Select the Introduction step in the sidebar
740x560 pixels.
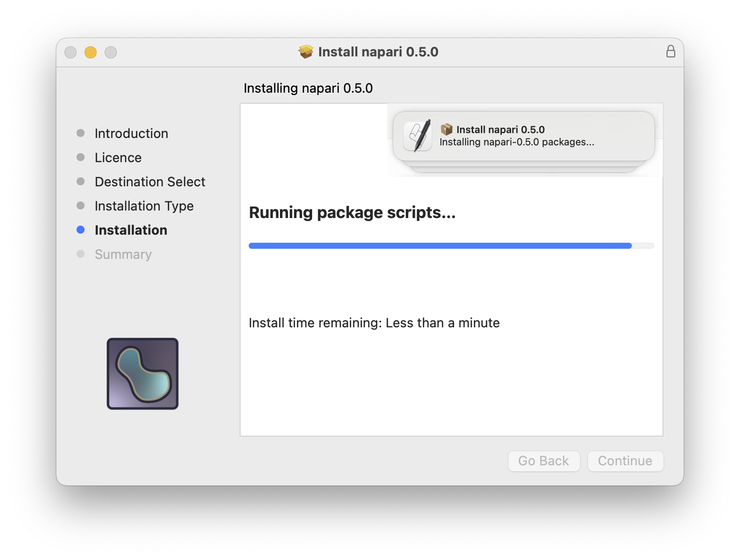(131, 133)
